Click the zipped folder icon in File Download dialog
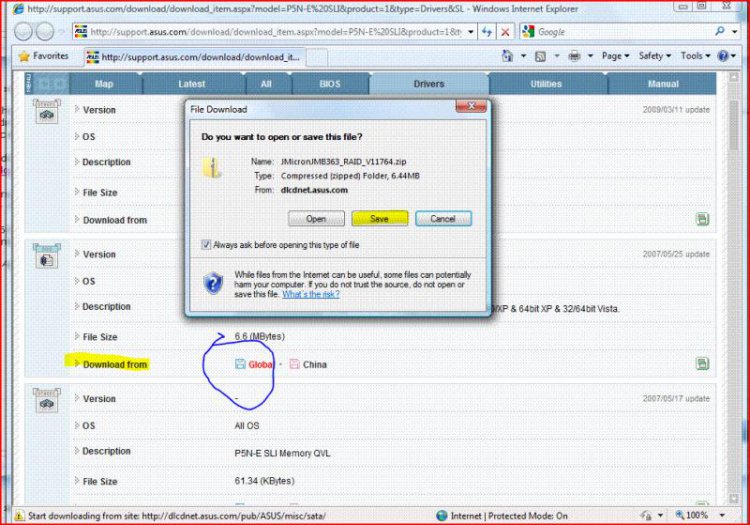This screenshot has width=750, height=525. [x=213, y=168]
